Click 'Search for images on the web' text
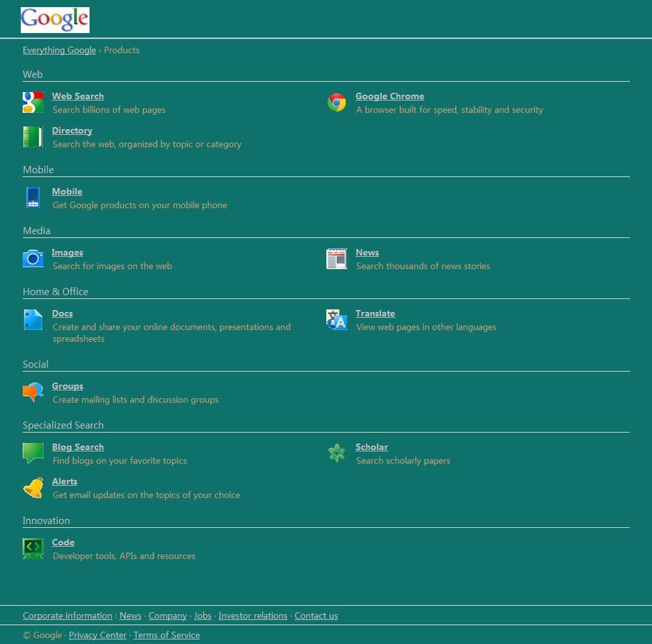This screenshot has width=652, height=644. pos(112,266)
